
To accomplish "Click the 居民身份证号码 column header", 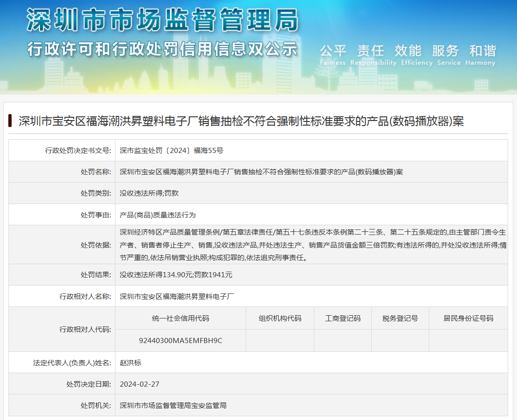I will pos(468,318).
